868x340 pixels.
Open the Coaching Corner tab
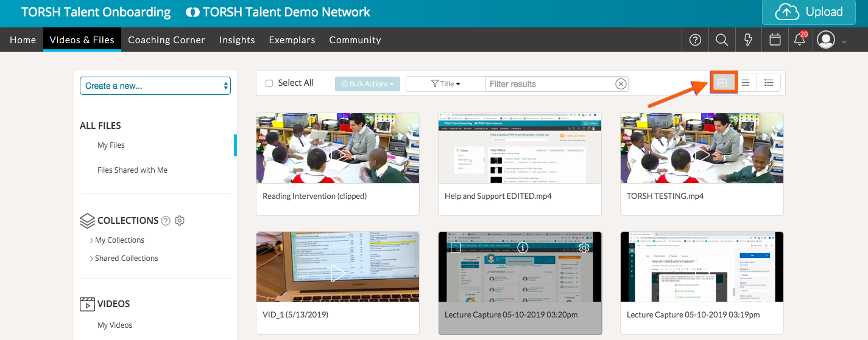click(x=166, y=40)
